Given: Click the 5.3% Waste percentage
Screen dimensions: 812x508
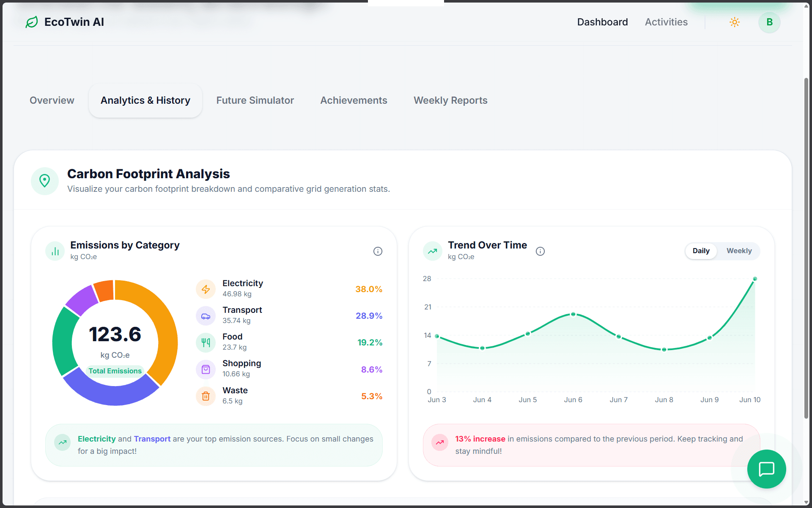Looking at the screenshot, I should (x=372, y=396).
